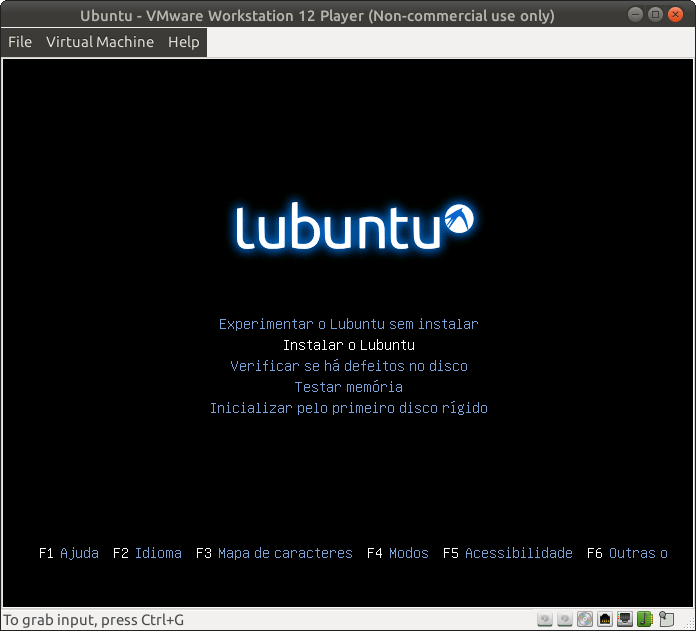Image resolution: width=696 pixels, height=631 pixels.
Task: Click the VMware window title bar text
Action: tap(317, 16)
